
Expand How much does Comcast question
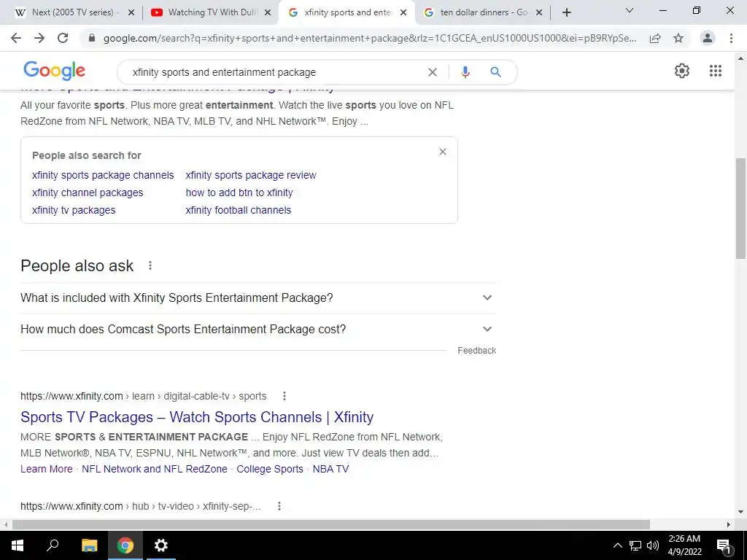point(258,330)
